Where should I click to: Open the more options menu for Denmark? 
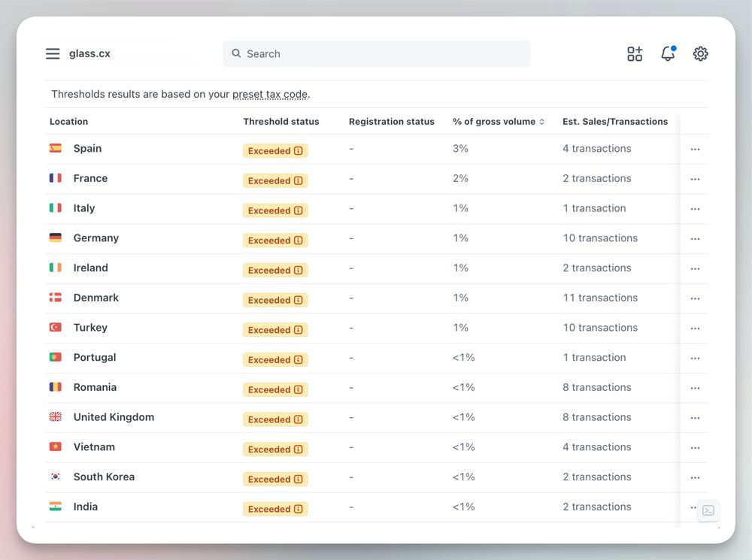(x=695, y=299)
